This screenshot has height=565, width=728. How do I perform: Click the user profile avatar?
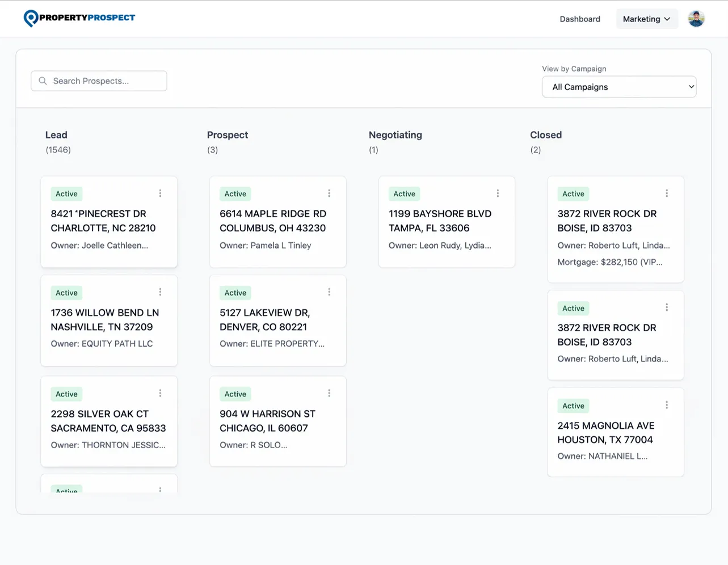(x=696, y=18)
